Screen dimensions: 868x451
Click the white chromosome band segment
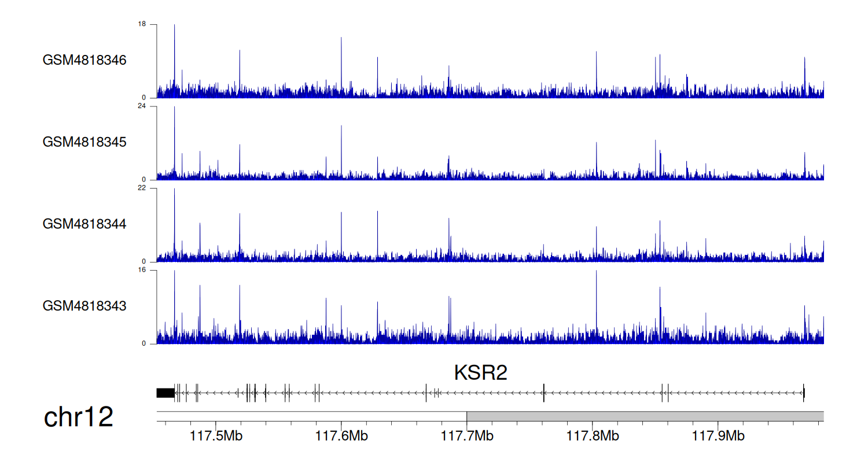pos(311,416)
